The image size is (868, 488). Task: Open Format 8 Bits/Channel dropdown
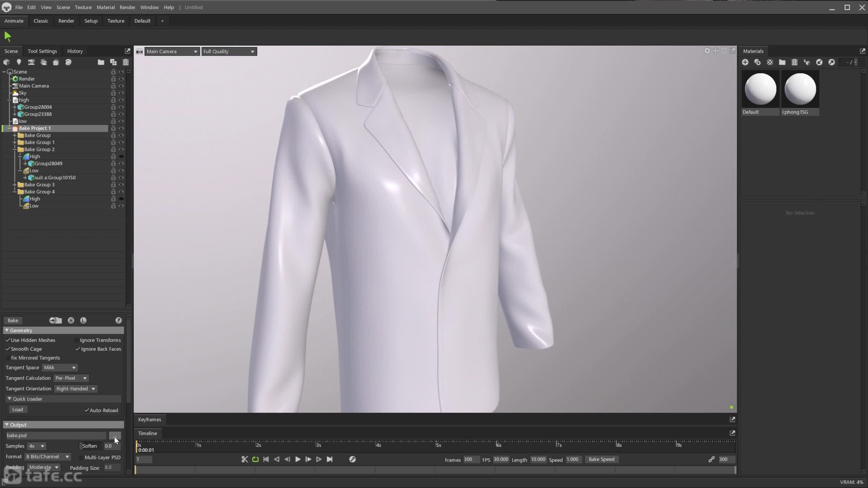(x=47, y=456)
